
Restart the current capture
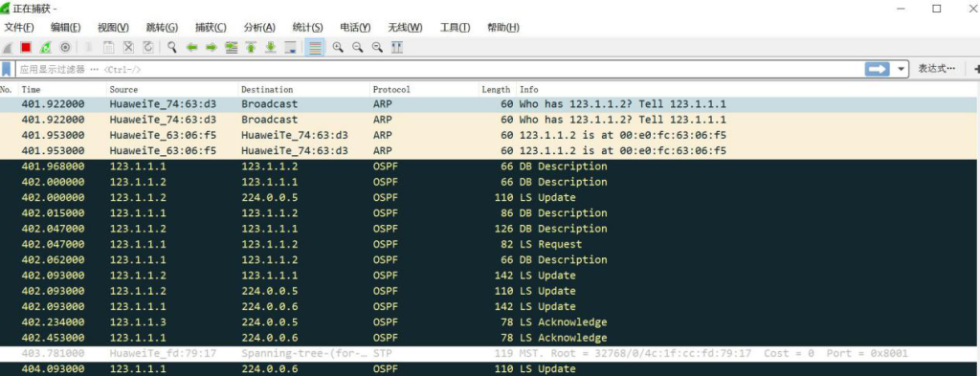pyautogui.click(x=45, y=48)
